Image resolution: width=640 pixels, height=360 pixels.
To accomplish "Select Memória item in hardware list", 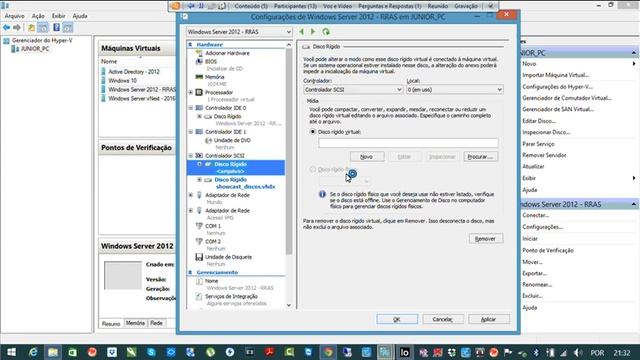I will click(x=215, y=77).
